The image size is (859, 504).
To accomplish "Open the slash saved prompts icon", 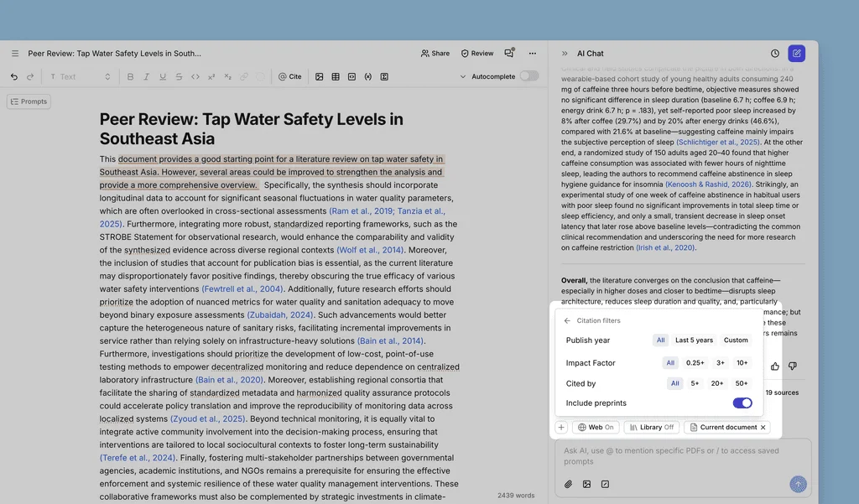I will pos(605,484).
